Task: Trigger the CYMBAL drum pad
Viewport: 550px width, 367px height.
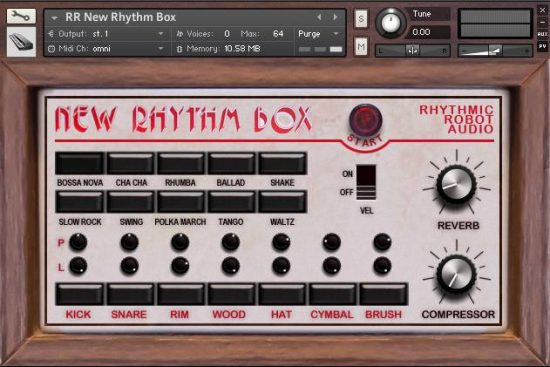Action: [333, 294]
